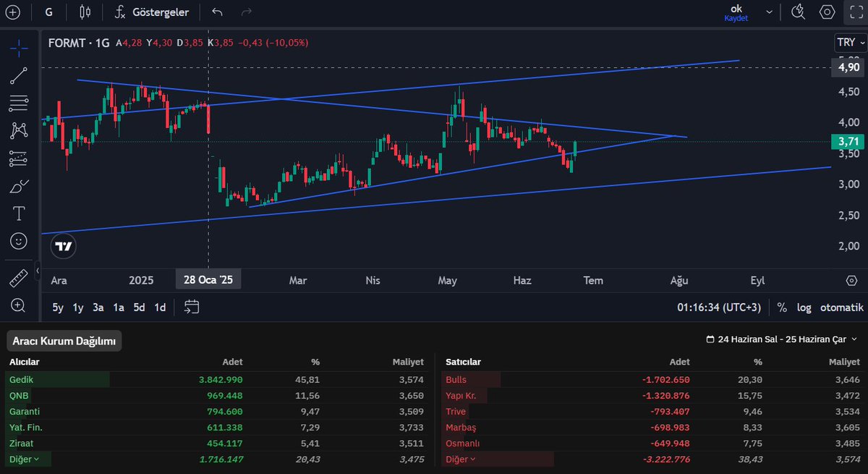Click Gedik's quantity 3.842.990
This screenshot has height=474, width=868.
(221, 379)
